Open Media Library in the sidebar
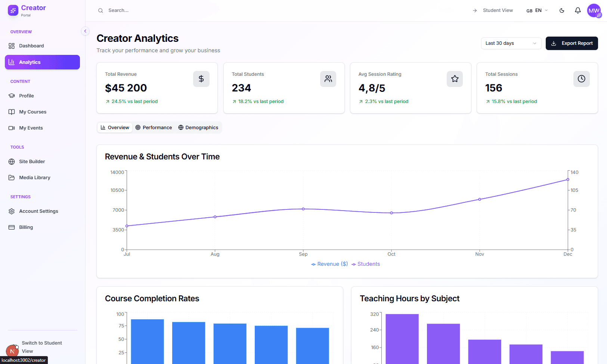Screen dimensions: 607x364 (x=34, y=178)
